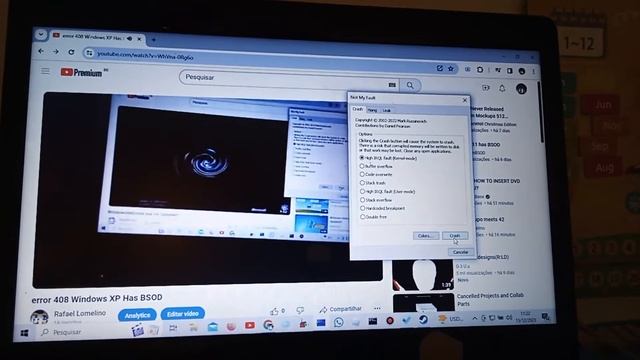Click the share/open-in-app icon in the address bar
Image resolution: width=640 pixels, height=360 pixels.
440,68
